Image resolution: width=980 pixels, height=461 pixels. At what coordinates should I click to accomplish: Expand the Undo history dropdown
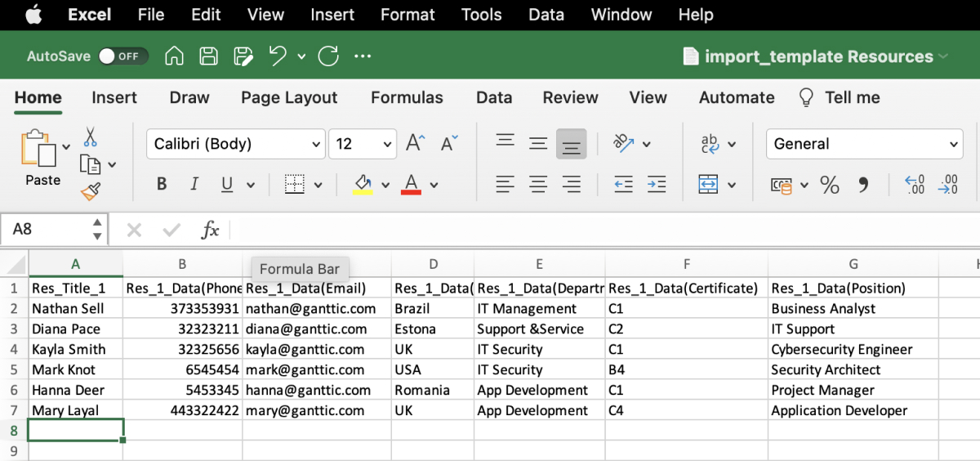(x=301, y=56)
